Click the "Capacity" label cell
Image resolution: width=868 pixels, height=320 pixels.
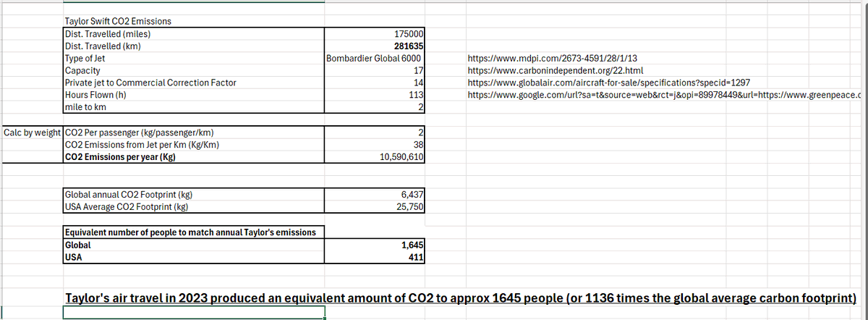(x=194, y=70)
